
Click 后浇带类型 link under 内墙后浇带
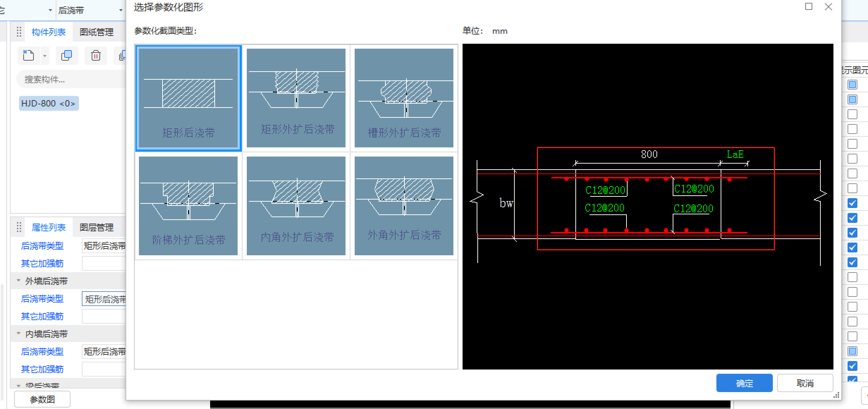[42, 352]
